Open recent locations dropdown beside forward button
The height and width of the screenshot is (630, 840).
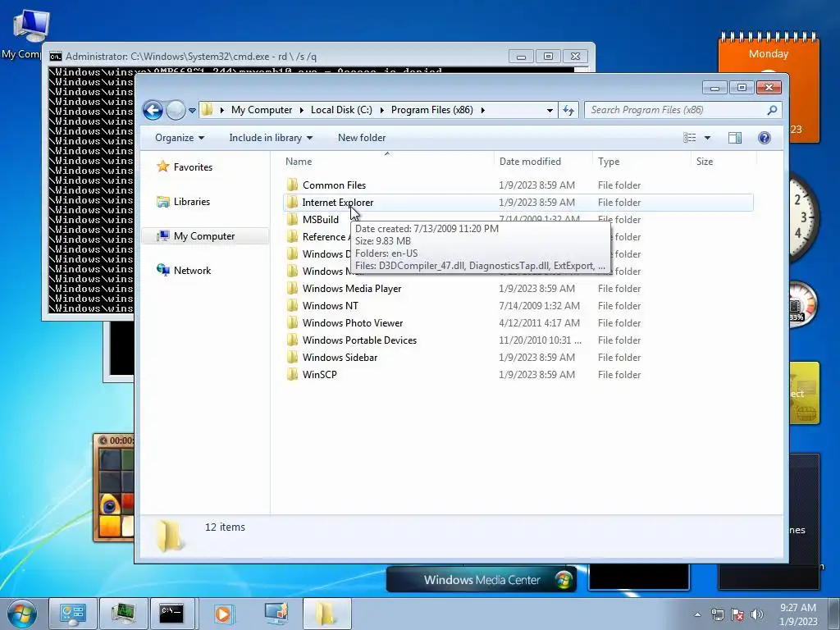(192, 111)
